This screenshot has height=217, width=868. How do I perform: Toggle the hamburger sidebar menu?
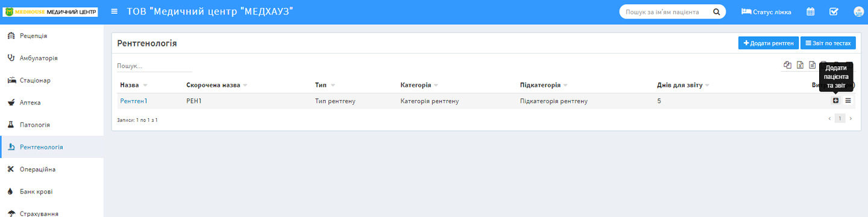pos(115,11)
